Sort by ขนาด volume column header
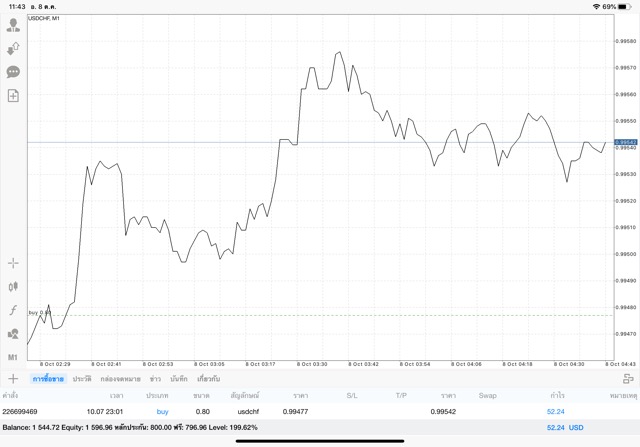640x447 pixels. 201,396
